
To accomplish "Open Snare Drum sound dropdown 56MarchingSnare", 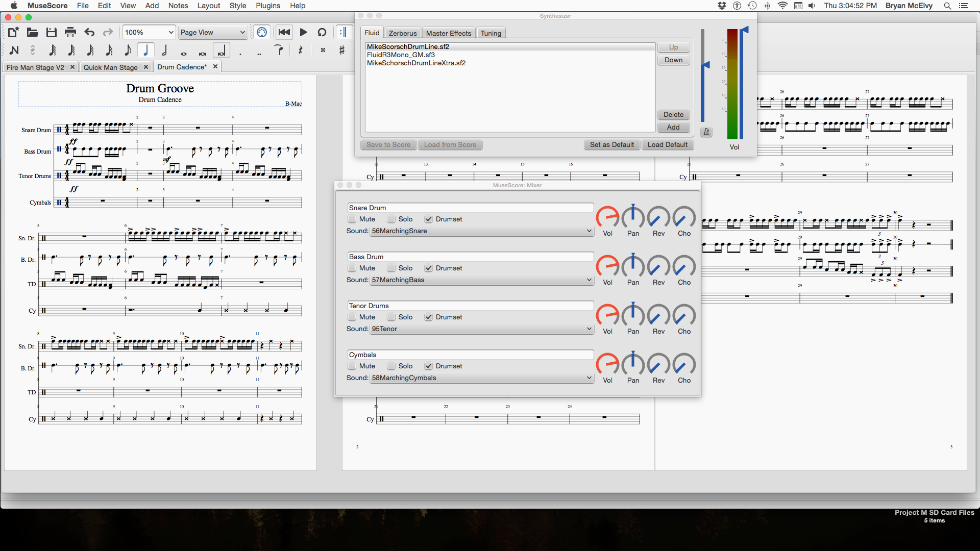I will click(482, 231).
